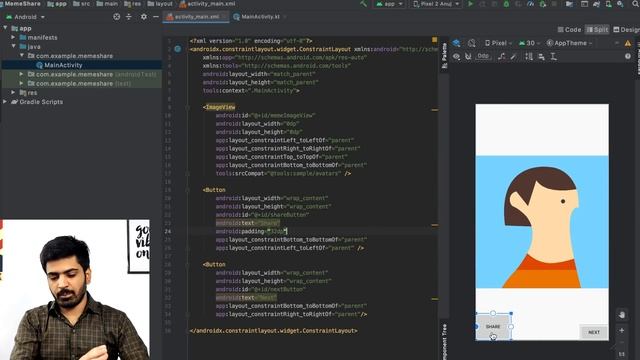
Task: Open API 30 version dropdown
Action: pyautogui.click(x=529, y=43)
